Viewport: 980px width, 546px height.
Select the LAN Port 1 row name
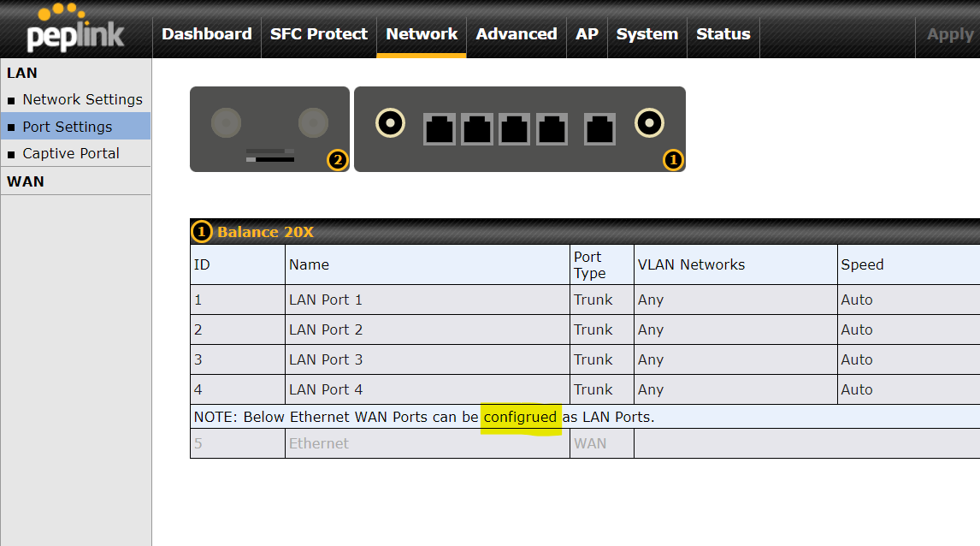click(326, 300)
